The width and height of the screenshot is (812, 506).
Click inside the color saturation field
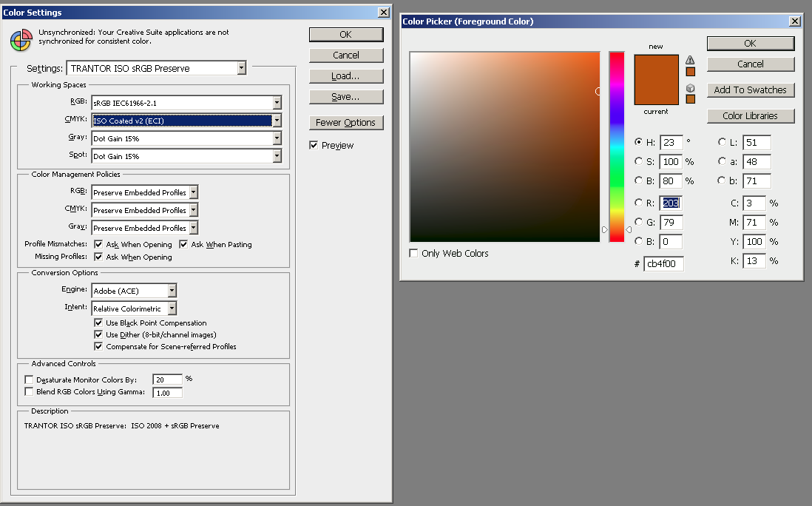point(505,146)
